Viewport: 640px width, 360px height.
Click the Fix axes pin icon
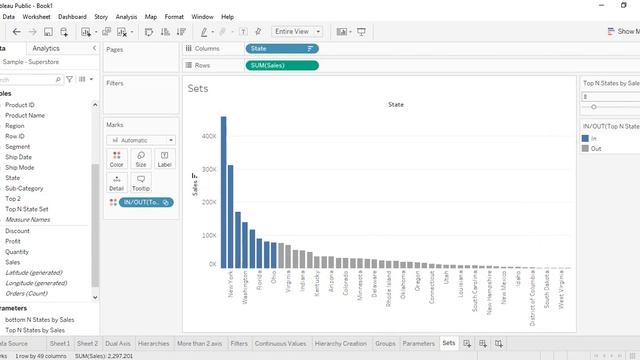tap(258, 32)
